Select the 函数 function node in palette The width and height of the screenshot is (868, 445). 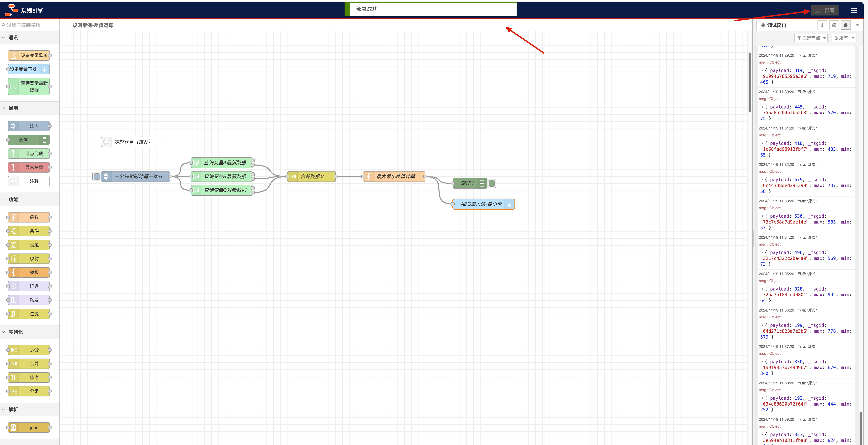(x=29, y=218)
